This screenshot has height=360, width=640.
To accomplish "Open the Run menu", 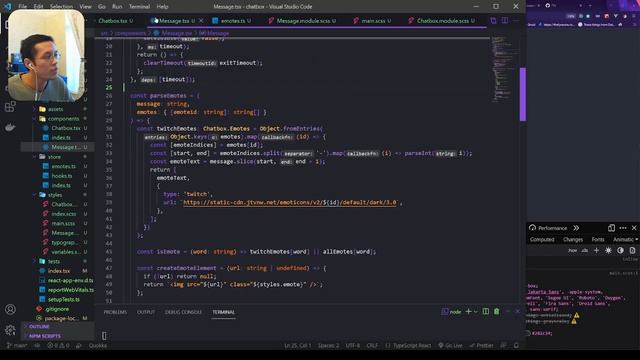I will 117,7.
